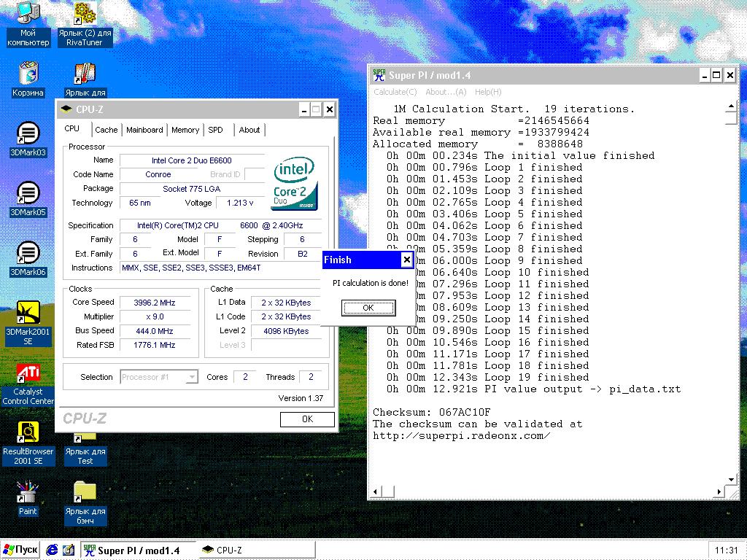
Task: Click OK in the Finish dialog
Action: [368, 308]
